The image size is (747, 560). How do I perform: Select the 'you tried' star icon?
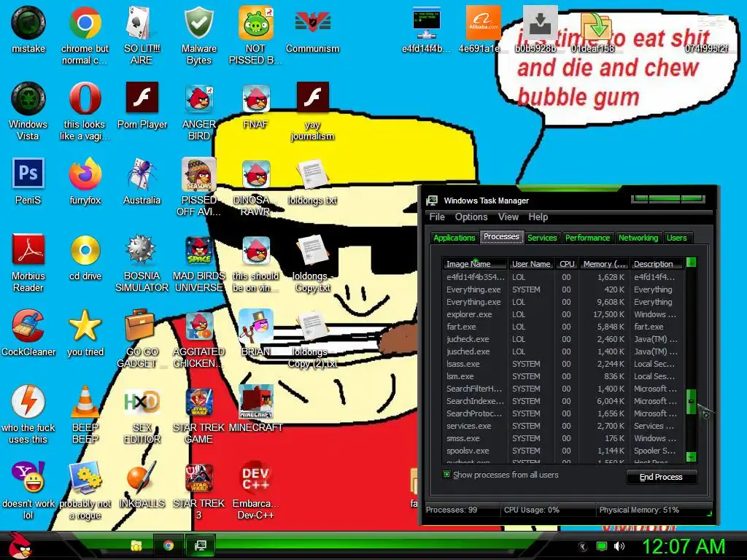(85, 332)
